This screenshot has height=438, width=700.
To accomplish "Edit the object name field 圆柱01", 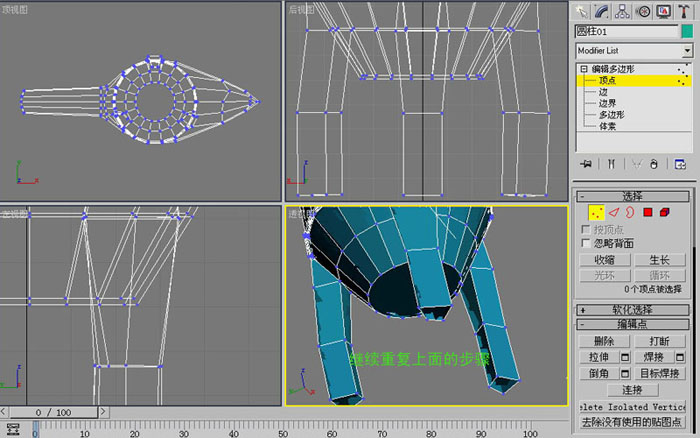I will tap(626, 31).
